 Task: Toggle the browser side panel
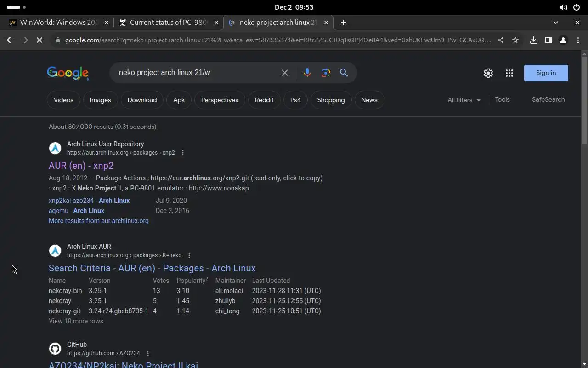point(548,40)
